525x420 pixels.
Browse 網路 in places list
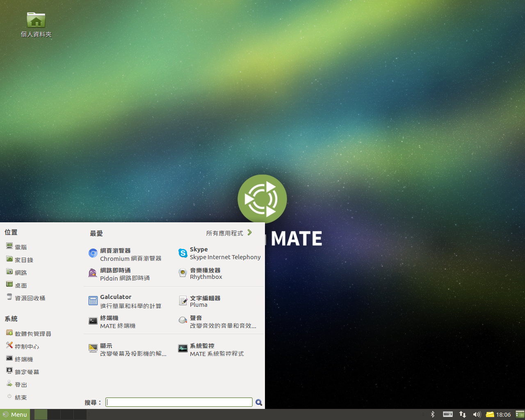click(16, 272)
